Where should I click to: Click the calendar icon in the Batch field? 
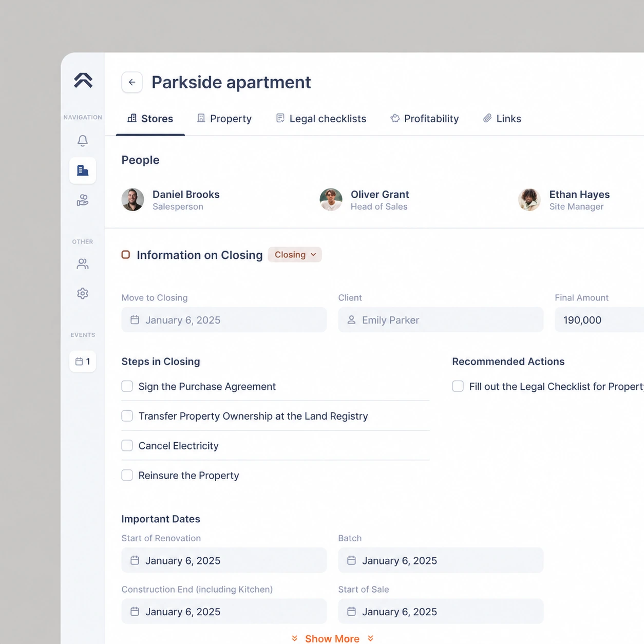351,560
